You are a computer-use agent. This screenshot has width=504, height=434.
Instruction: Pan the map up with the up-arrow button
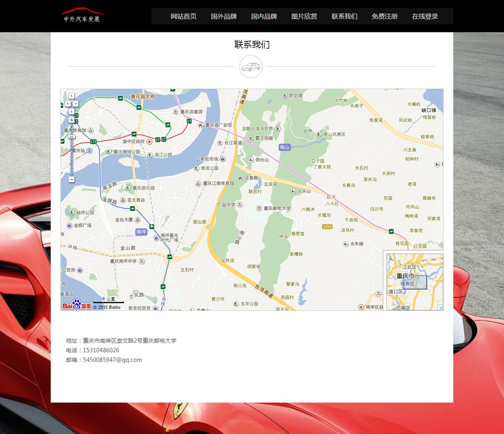(x=71, y=96)
